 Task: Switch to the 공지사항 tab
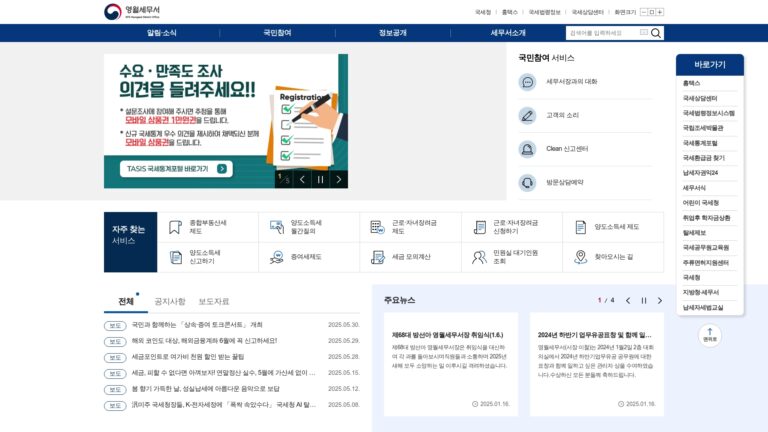click(169, 301)
